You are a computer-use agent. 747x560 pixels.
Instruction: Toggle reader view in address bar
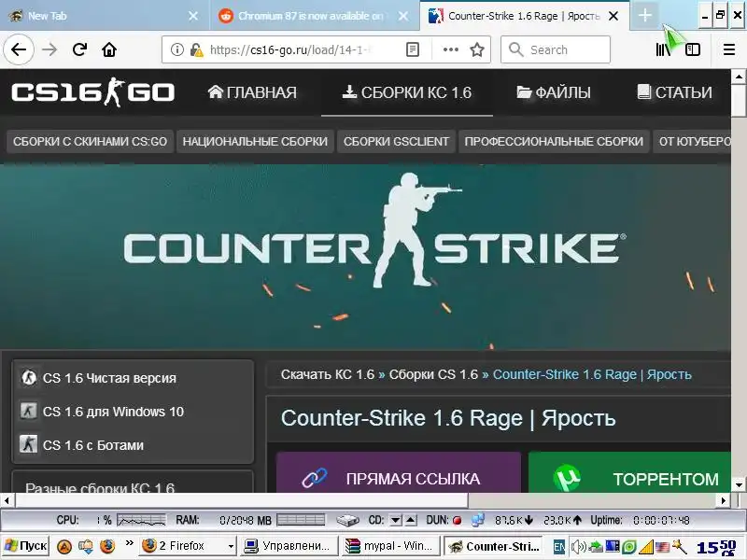413,49
